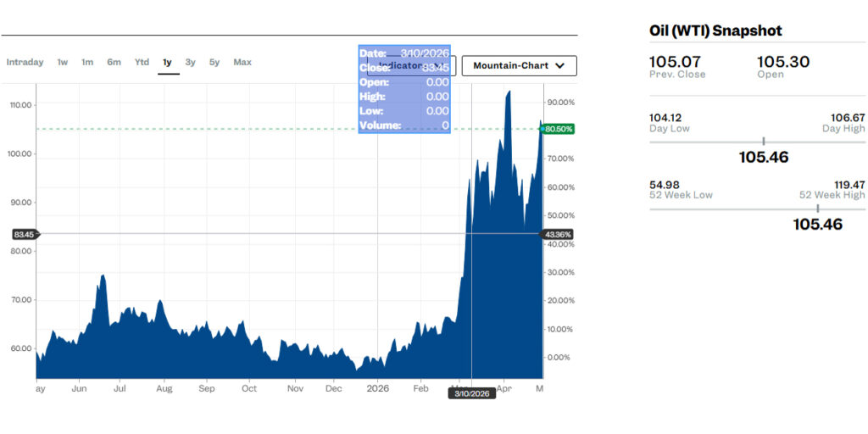Choose the 6m time range
This screenshot has width=868, height=434.
pos(114,62)
